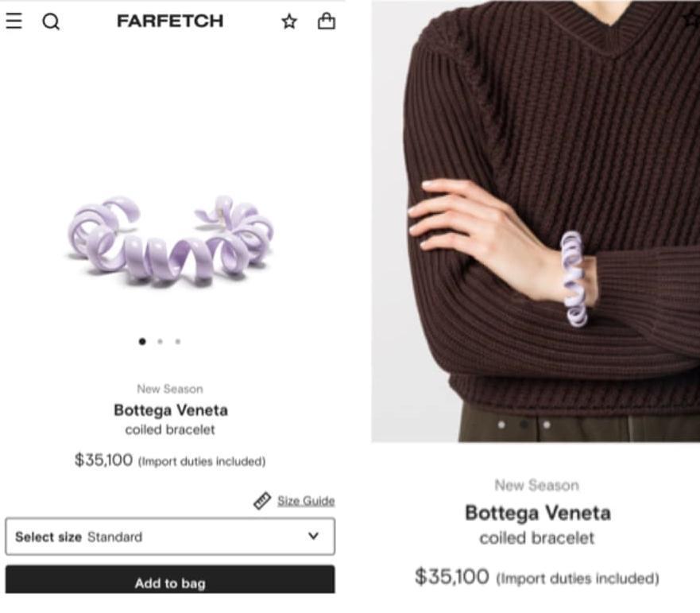Select first carousel dot under bracelet image
The width and height of the screenshot is (700, 613).
(142, 341)
